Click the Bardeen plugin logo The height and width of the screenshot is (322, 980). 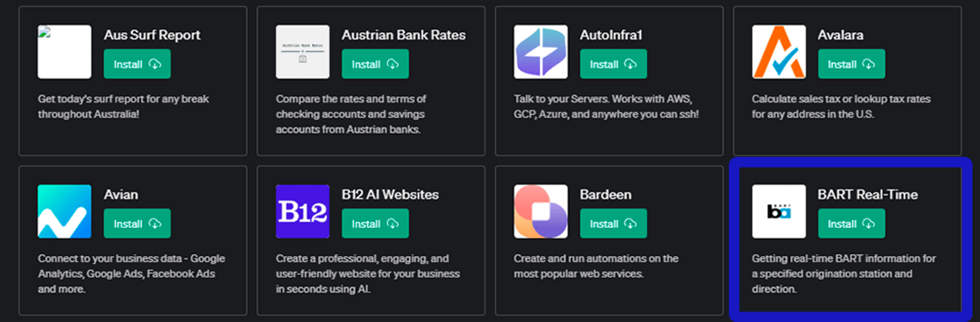[x=541, y=212]
